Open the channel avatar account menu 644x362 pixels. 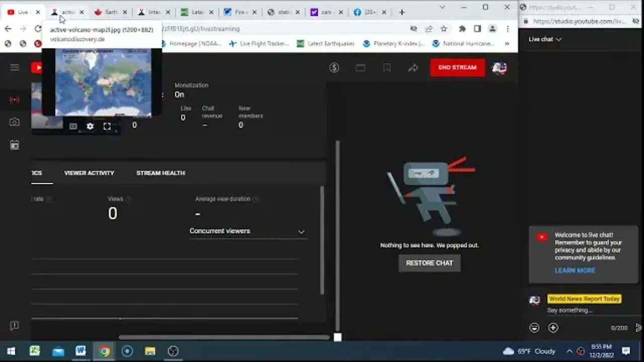tap(499, 67)
